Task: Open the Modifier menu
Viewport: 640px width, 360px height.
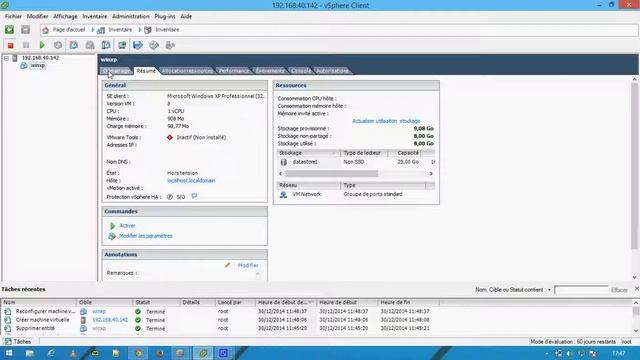Action: (x=37, y=16)
